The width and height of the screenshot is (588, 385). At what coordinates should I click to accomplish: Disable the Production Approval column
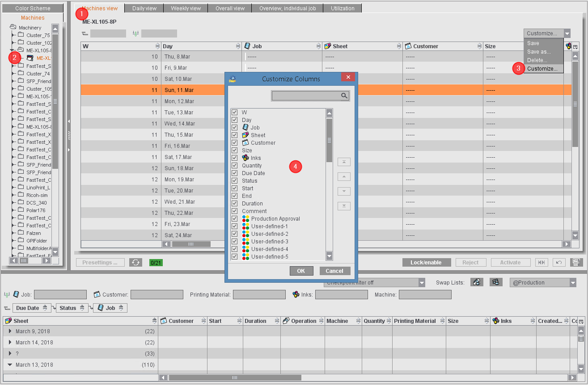point(234,218)
